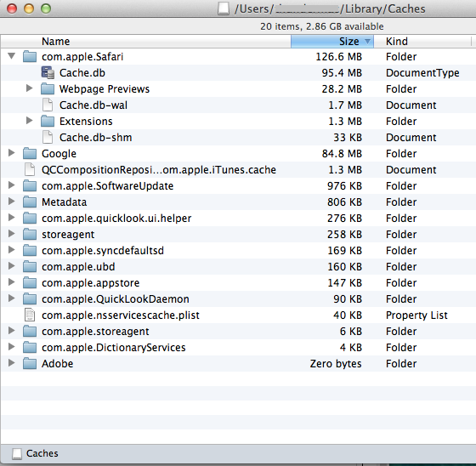Click the Webpage Previews folder icon
The height and width of the screenshot is (466, 476).
(x=48, y=88)
